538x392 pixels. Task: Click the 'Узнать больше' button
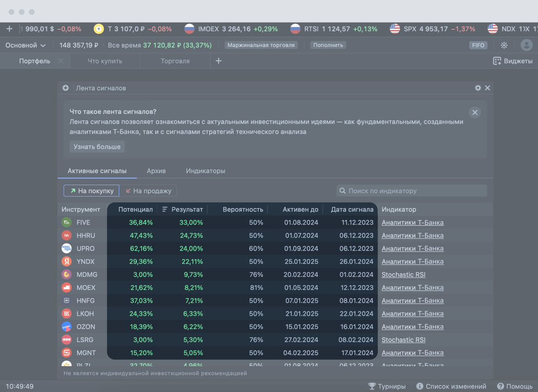(x=97, y=147)
